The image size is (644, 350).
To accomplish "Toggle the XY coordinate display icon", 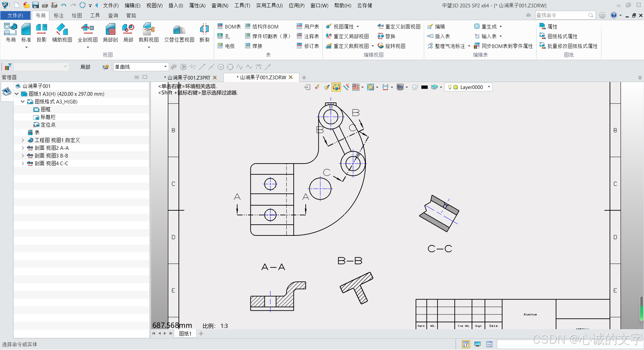I will 346,87.
